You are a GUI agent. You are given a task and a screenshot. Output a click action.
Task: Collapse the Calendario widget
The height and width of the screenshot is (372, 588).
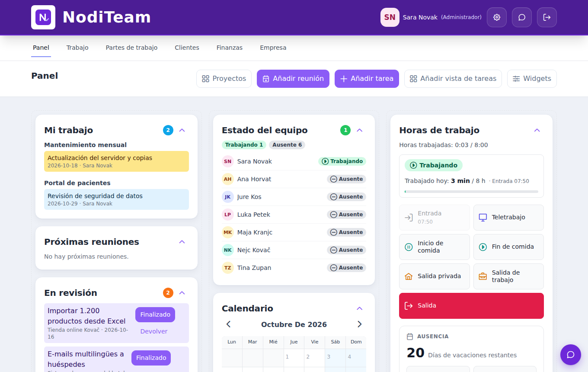(359, 308)
